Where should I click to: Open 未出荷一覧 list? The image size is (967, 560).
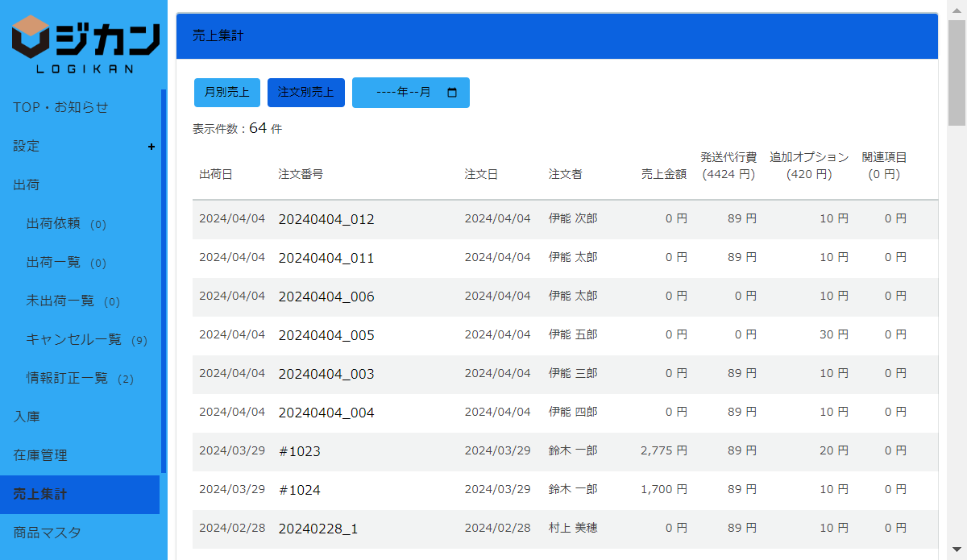tap(60, 301)
